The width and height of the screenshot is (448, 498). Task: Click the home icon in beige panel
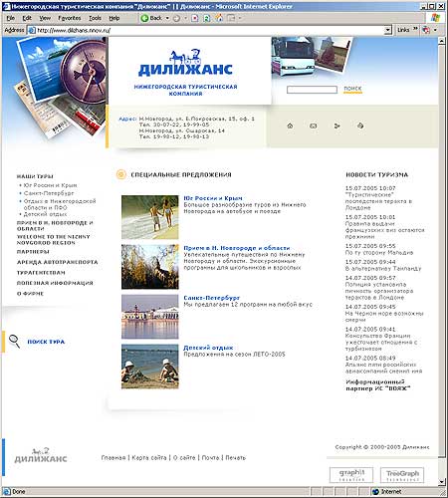290,125
